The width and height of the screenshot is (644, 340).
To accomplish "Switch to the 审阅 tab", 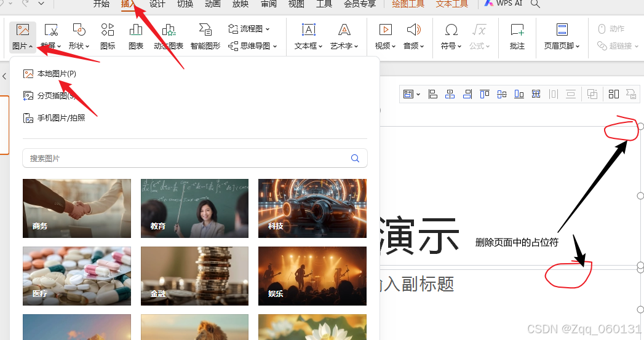I will click(269, 4).
